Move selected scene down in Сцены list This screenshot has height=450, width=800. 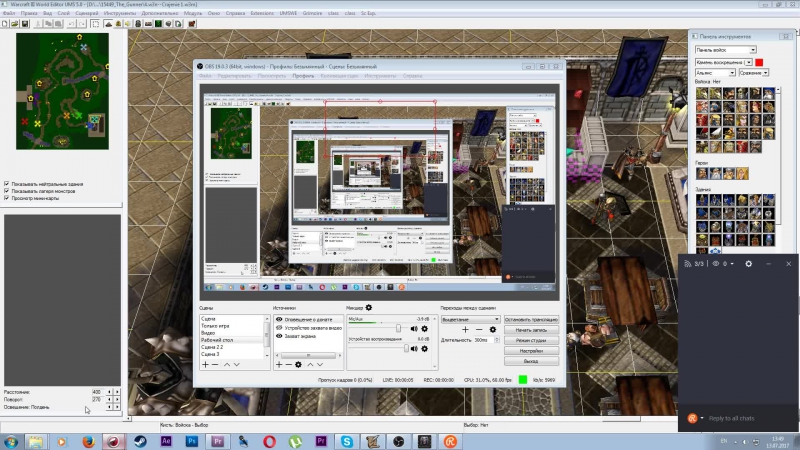click(x=237, y=365)
